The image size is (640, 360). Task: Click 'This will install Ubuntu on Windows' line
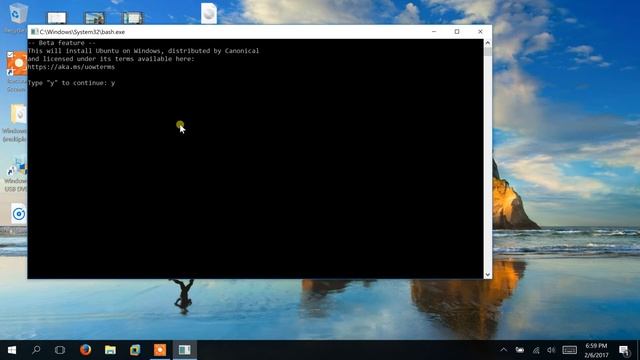143,51
